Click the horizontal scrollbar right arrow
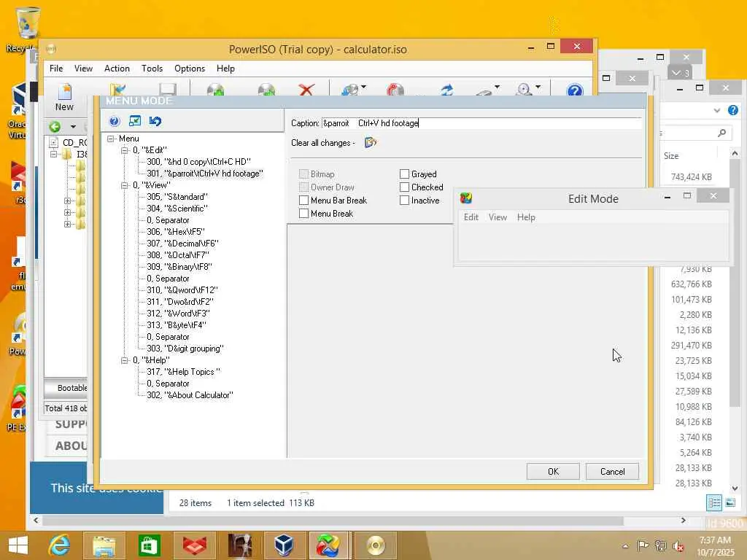This screenshot has width=747, height=560. click(x=683, y=521)
